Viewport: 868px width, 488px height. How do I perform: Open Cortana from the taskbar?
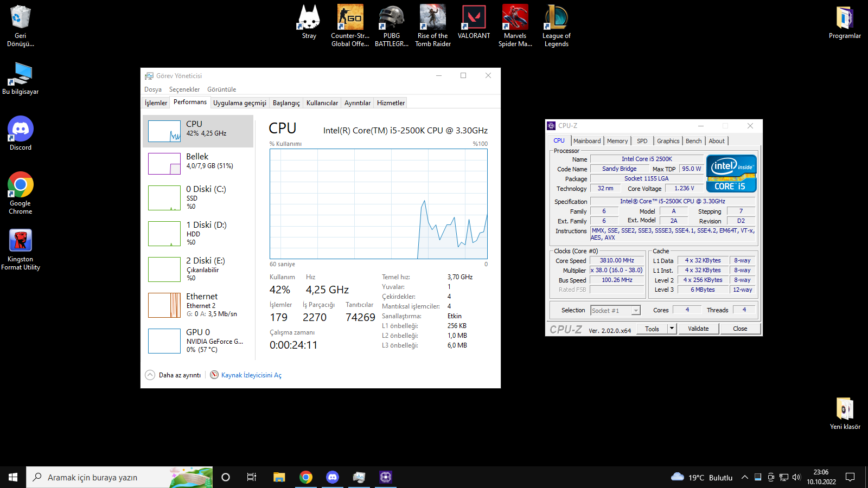coord(226,477)
